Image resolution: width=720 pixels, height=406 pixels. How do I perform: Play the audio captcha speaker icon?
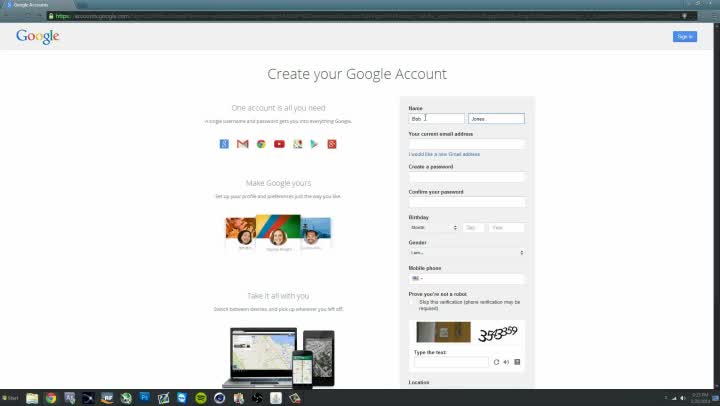point(506,362)
